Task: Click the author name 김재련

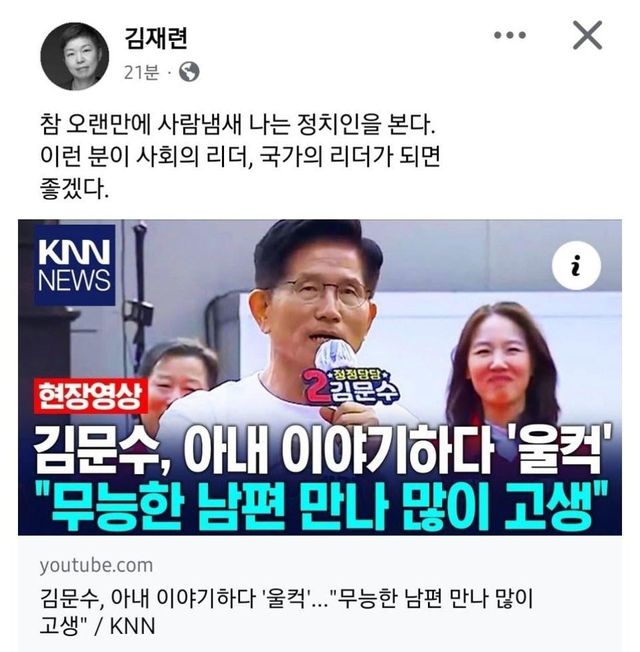Action: [x=156, y=38]
